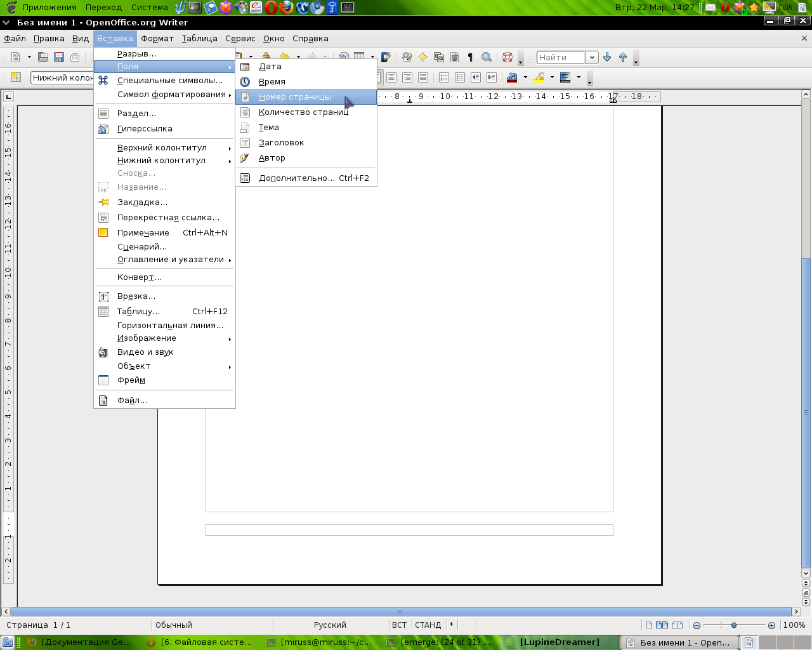
Task: Zoom out with the minus button
Action: tap(697, 625)
